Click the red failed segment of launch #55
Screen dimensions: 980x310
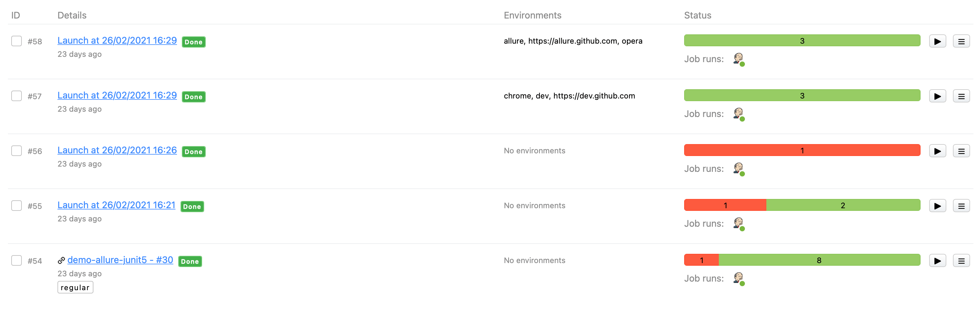click(725, 205)
